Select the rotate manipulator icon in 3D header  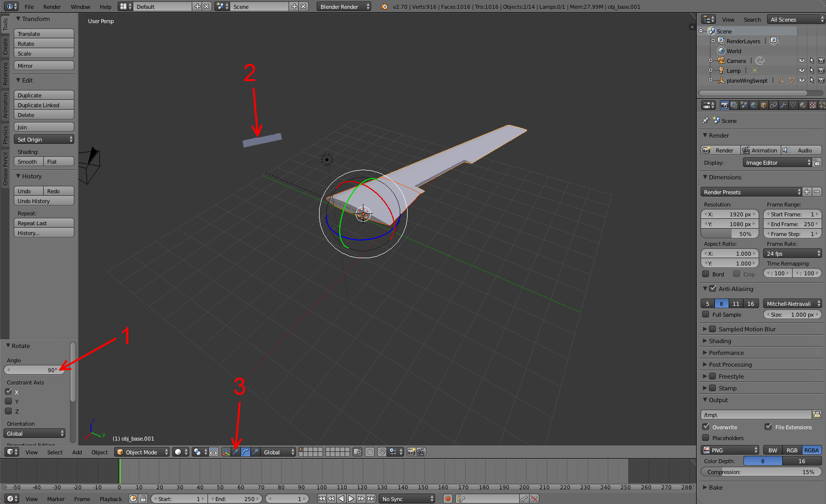(x=245, y=452)
